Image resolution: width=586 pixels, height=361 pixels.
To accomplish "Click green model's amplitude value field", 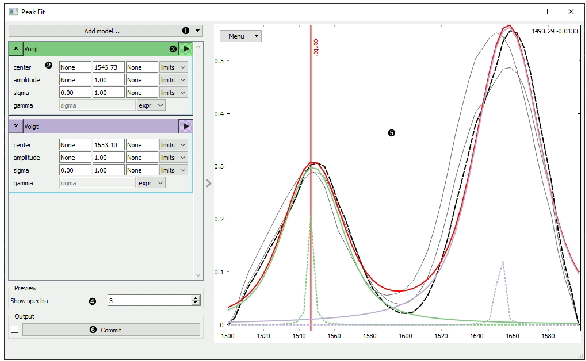I will point(108,80).
